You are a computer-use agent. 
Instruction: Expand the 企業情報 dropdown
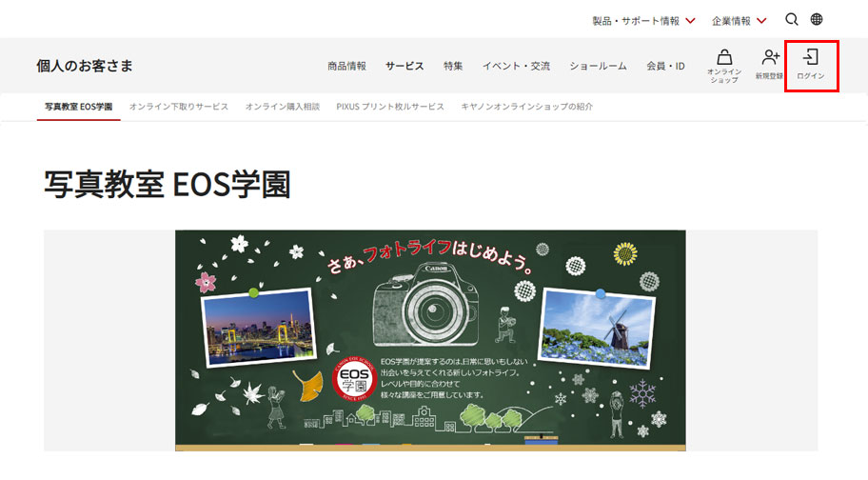739,20
